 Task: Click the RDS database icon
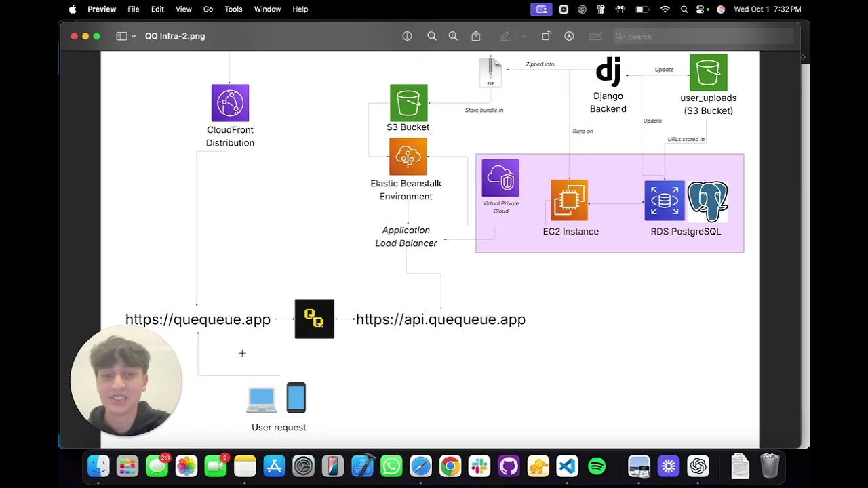[x=665, y=201]
